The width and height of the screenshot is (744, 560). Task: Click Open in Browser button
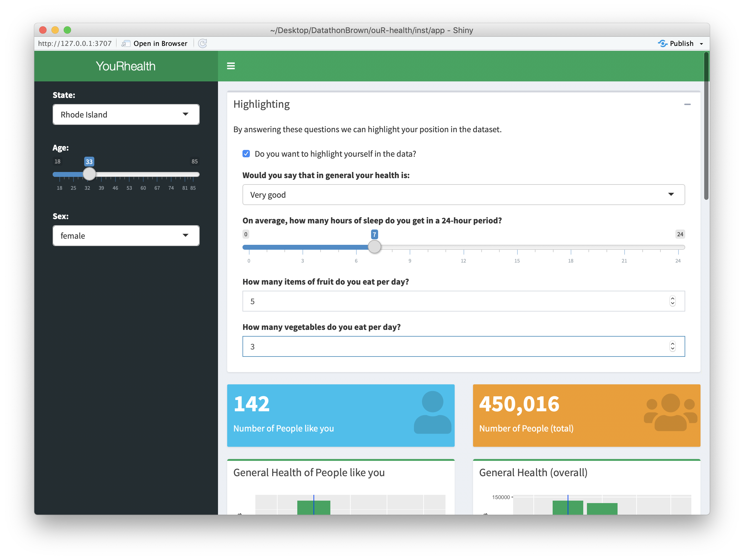[x=160, y=43]
